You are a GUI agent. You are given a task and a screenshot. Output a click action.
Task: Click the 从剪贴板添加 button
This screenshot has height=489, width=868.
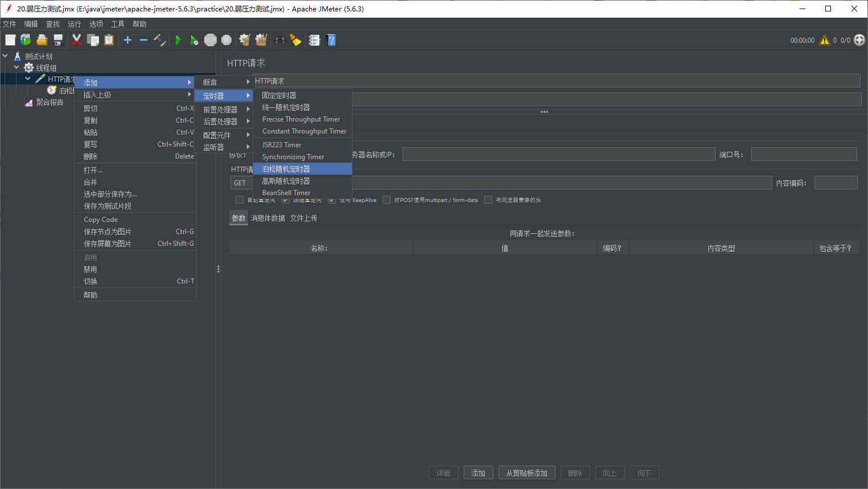(x=527, y=473)
